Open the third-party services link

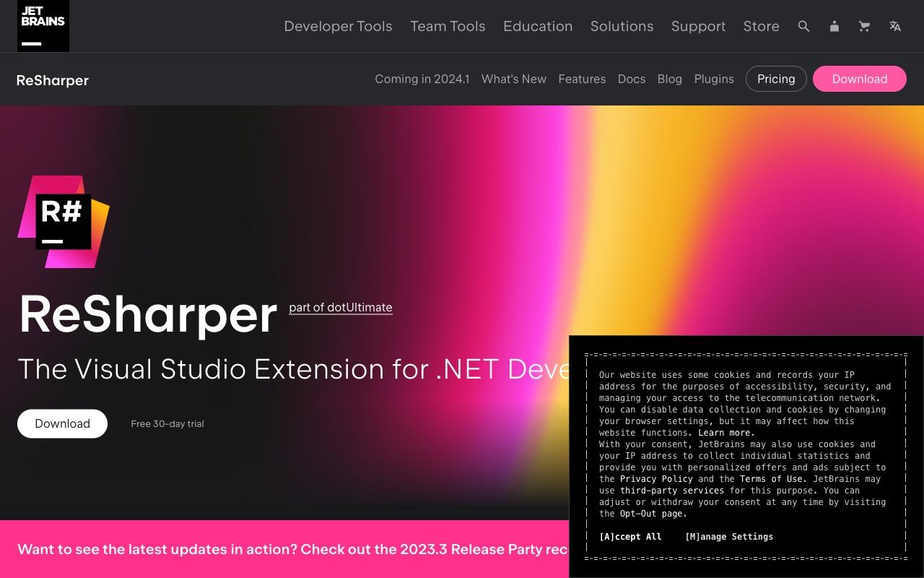click(x=672, y=491)
